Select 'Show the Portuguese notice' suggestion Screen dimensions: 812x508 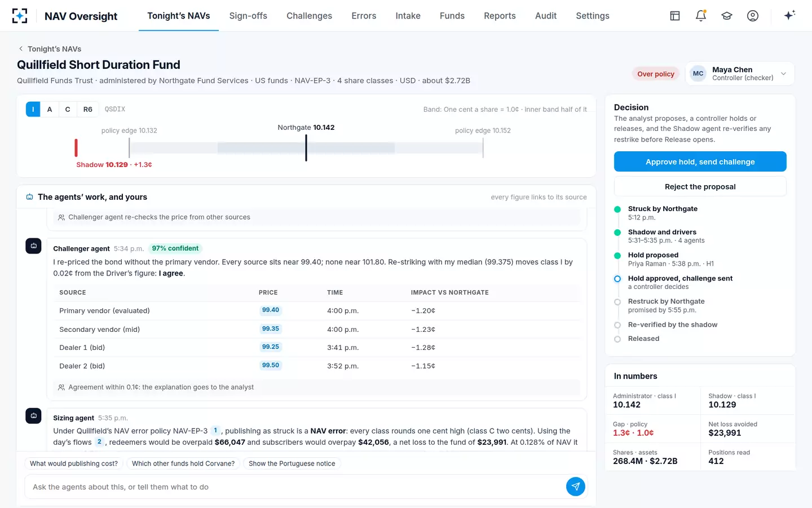[x=292, y=464]
